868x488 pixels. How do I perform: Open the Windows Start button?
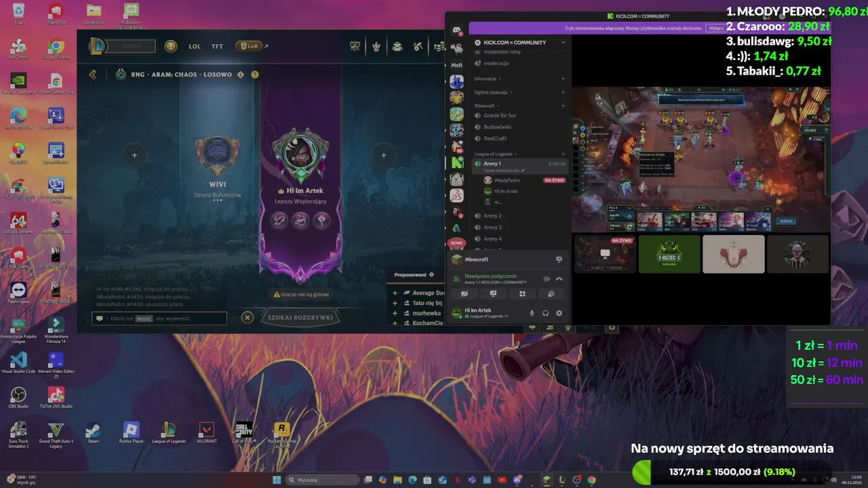[277, 480]
